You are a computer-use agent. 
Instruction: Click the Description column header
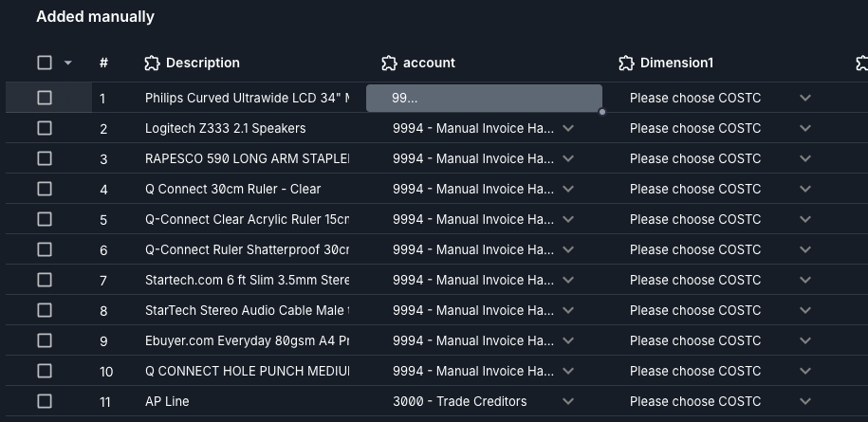click(202, 63)
